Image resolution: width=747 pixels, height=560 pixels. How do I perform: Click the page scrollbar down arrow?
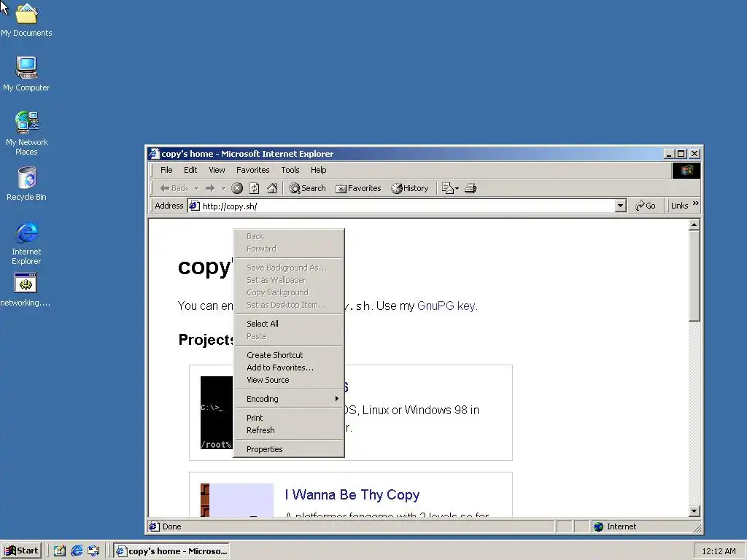click(694, 511)
